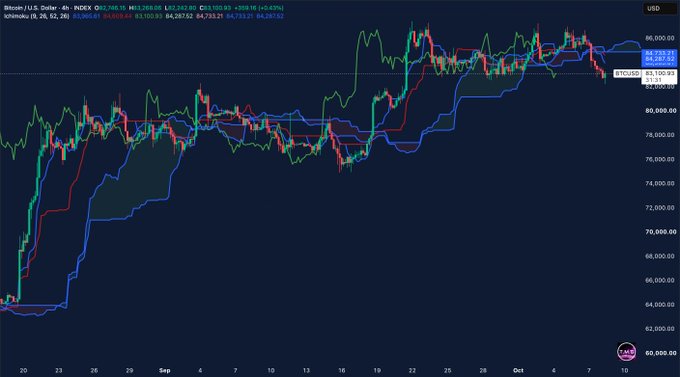680x377 pixels.
Task: Click the 28 date label on time axis
Action: point(483,370)
